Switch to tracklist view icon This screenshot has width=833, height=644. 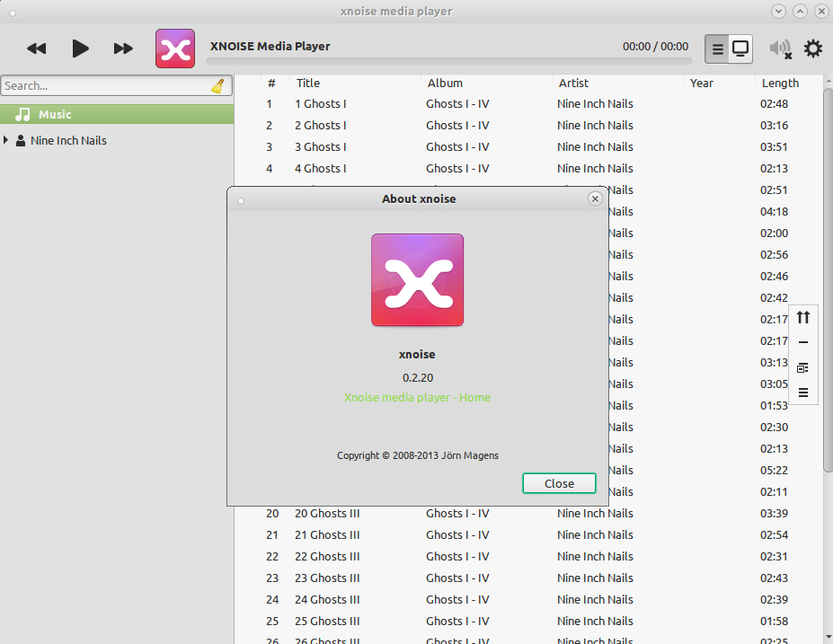(x=717, y=49)
